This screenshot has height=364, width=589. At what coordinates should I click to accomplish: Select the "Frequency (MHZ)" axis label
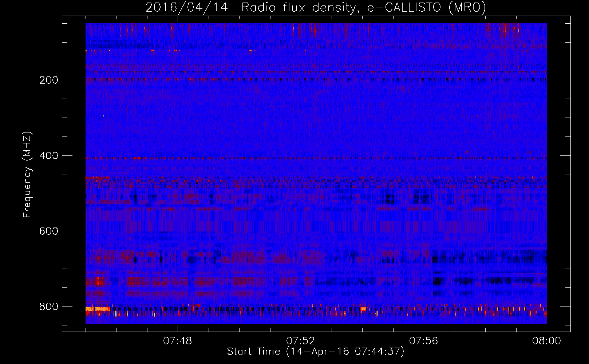(27, 174)
